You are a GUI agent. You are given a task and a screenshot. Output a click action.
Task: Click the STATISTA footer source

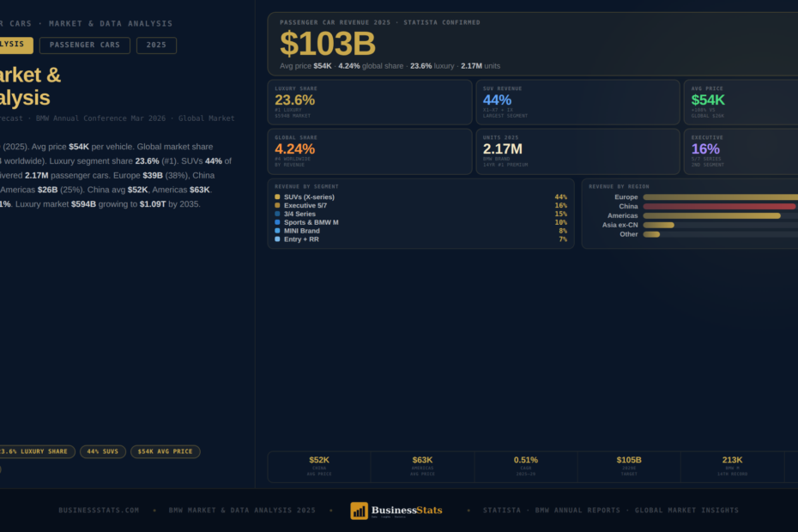click(502, 510)
